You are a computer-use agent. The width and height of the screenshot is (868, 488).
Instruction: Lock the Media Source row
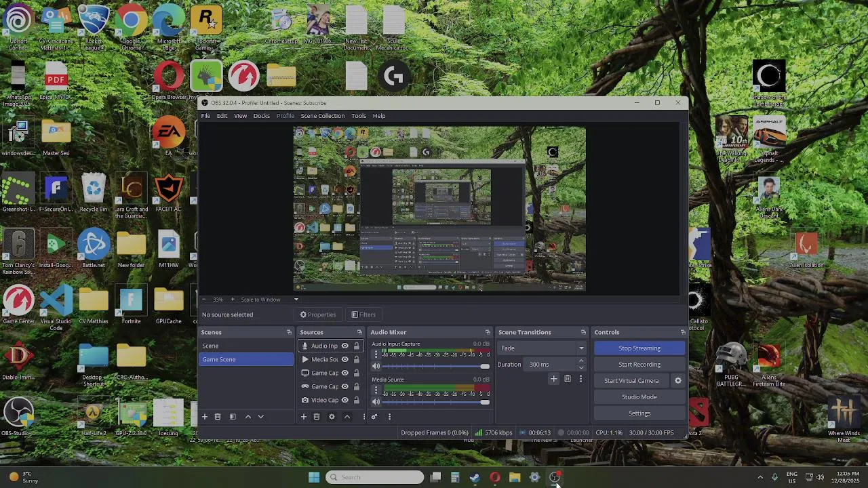point(356,359)
